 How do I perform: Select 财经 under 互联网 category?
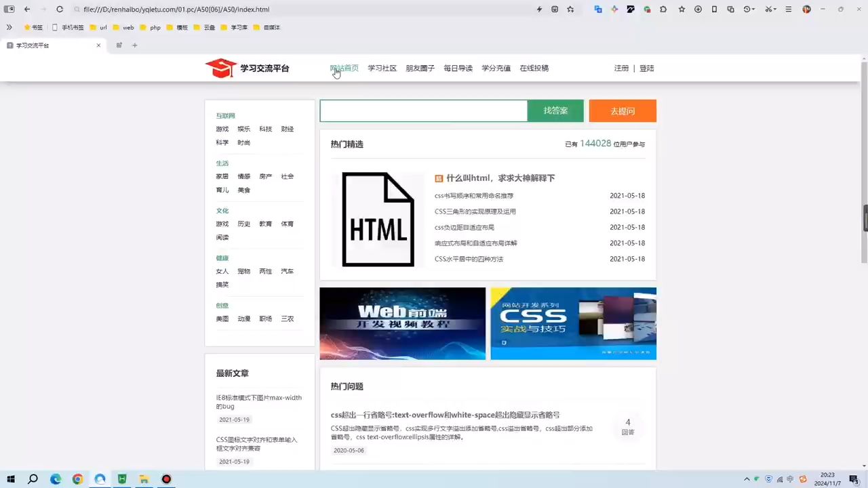click(x=287, y=129)
